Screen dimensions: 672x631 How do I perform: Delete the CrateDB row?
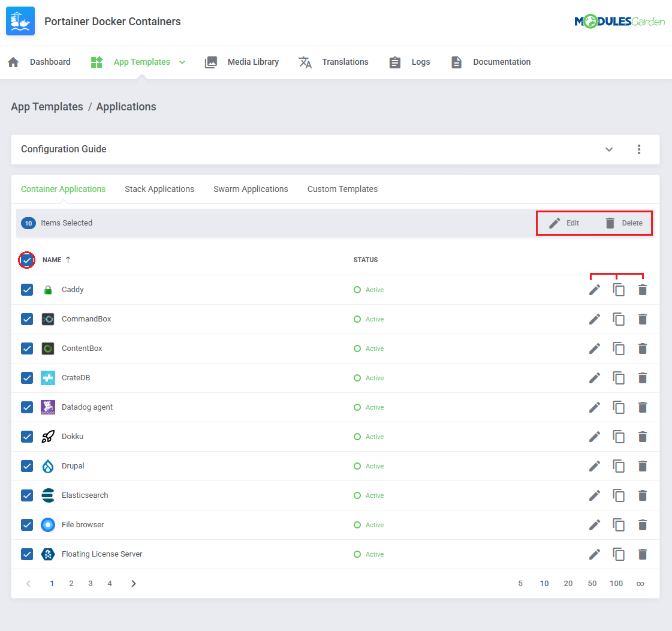[643, 378]
